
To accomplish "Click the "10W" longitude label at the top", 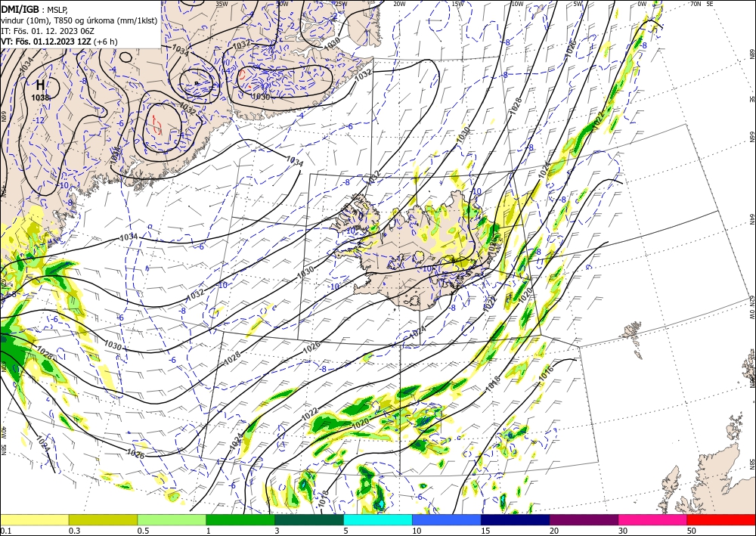I will (x=517, y=4).
